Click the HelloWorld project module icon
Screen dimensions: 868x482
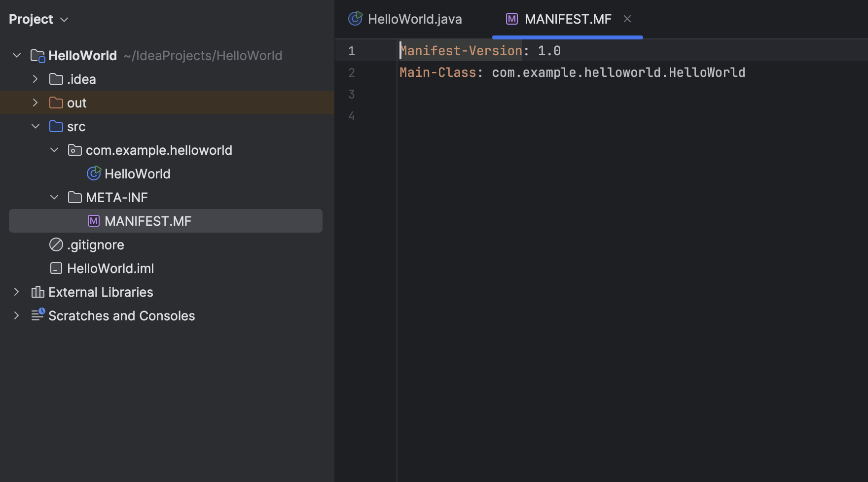pyautogui.click(x=37, y=56)
